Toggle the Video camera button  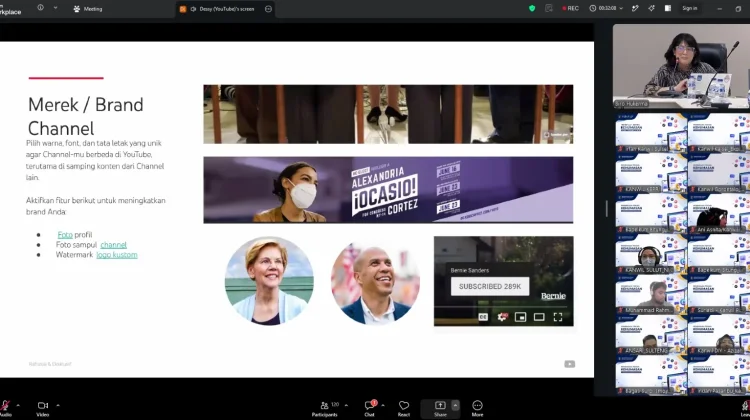click(x=43, y=408)
